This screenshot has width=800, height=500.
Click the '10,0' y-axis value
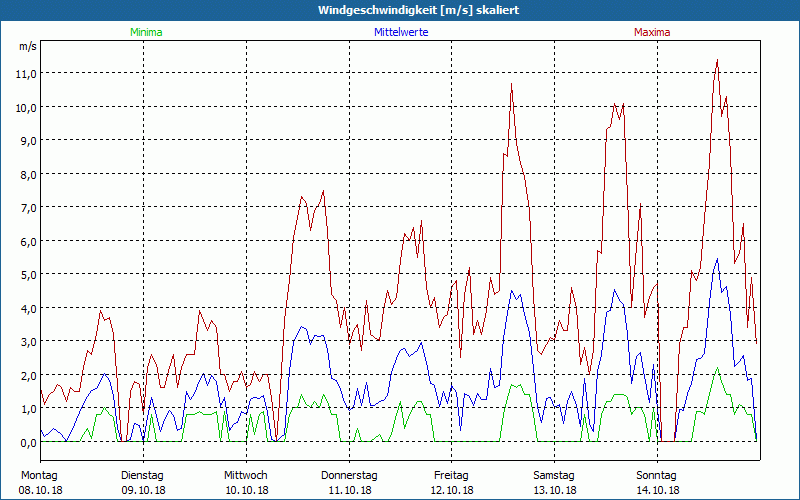[28, 108]
